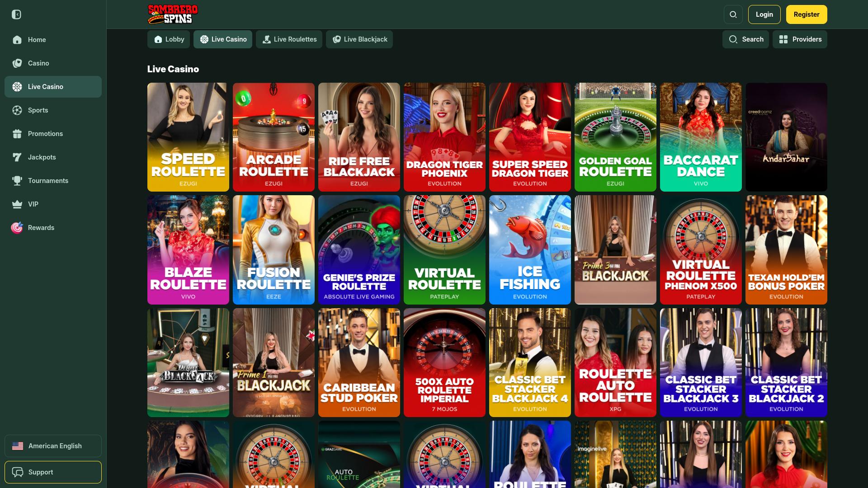Click the Sombrero Spins logo
Viewport: 868px width, 488px height.
[173, 14]
